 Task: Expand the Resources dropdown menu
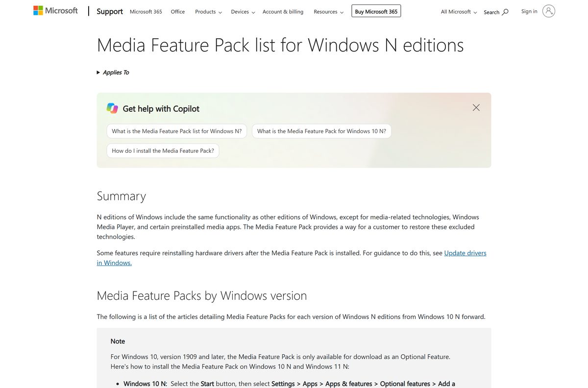pyautogui.click(x=328, y=12)
